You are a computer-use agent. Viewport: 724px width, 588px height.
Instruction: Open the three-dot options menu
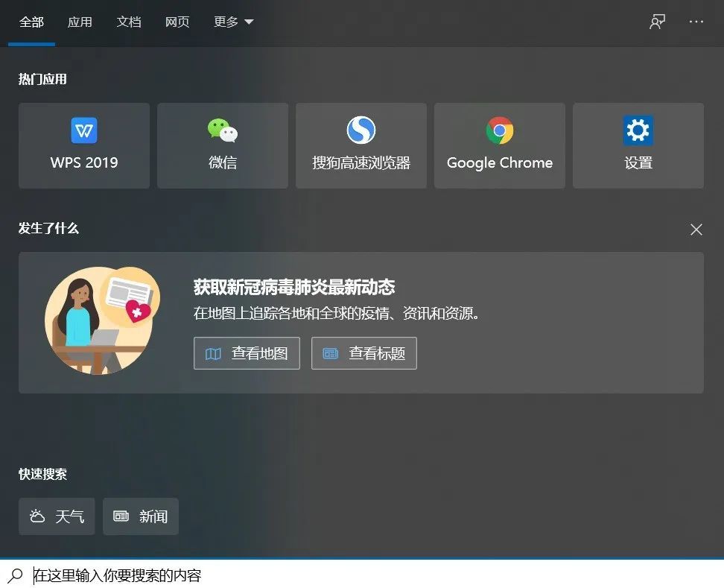(x=696, y=22)
